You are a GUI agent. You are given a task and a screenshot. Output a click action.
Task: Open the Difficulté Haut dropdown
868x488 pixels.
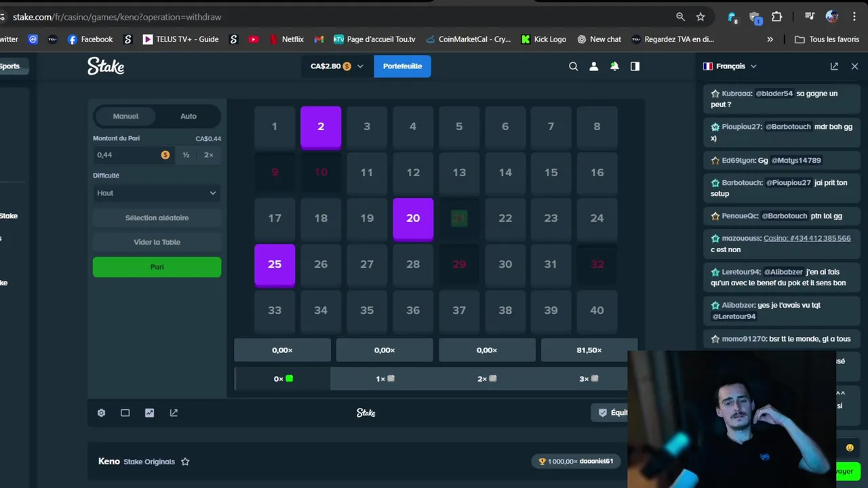tap(157, 193)
